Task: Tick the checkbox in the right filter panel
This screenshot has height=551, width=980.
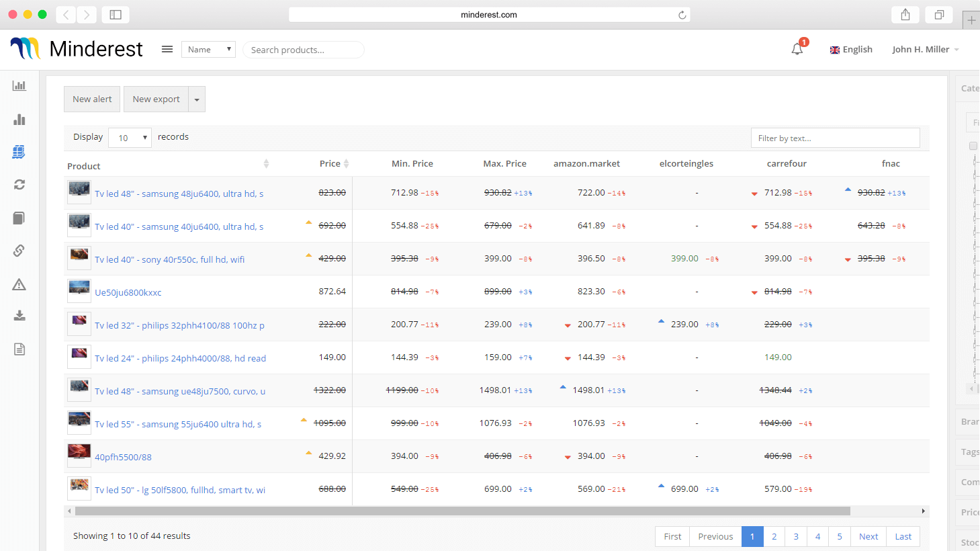Action: pos(973,146)
